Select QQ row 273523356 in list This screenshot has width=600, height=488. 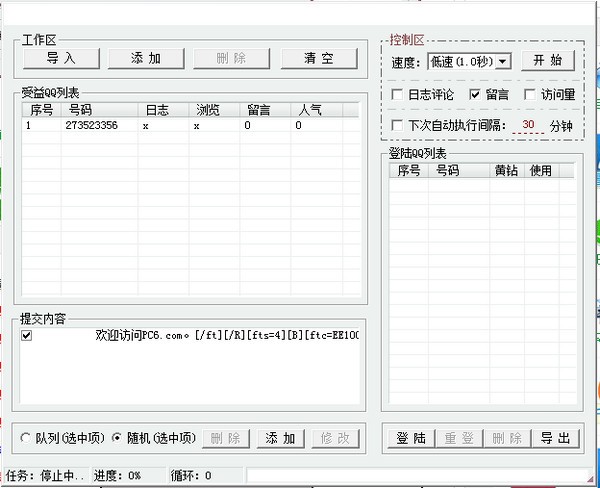point(90,126)
